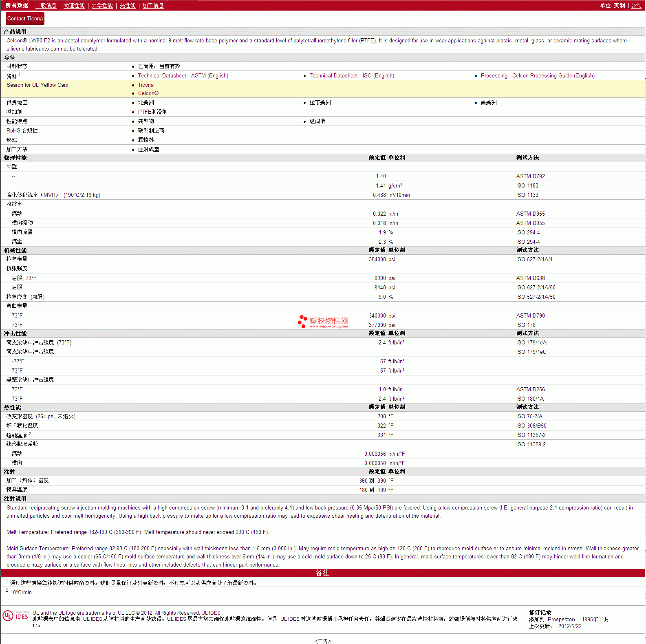
Task: Click the 360 到 390 °F processing temperature
Action: pos(376,481)
